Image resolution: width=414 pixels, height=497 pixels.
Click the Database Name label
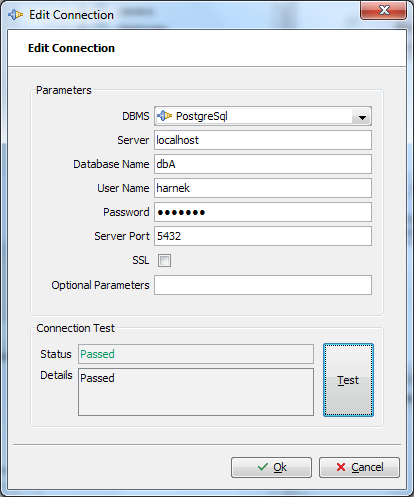click(x=111, y=164)
